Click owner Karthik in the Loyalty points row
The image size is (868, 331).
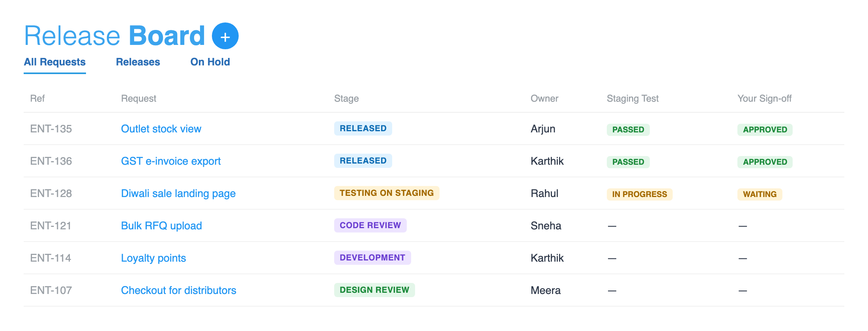pos(547,258)
